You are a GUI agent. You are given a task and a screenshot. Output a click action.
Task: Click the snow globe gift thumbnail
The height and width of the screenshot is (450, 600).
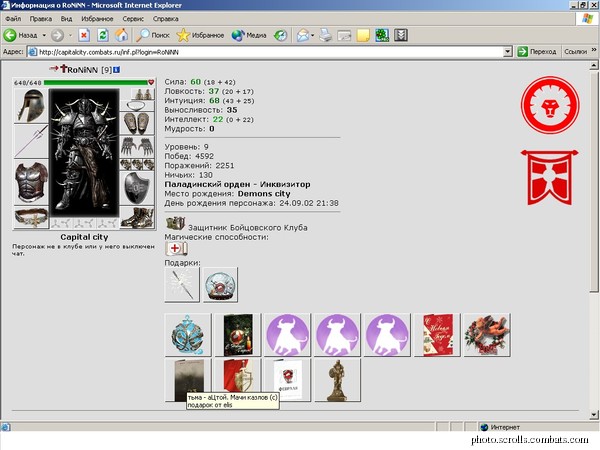pos(220,285)
